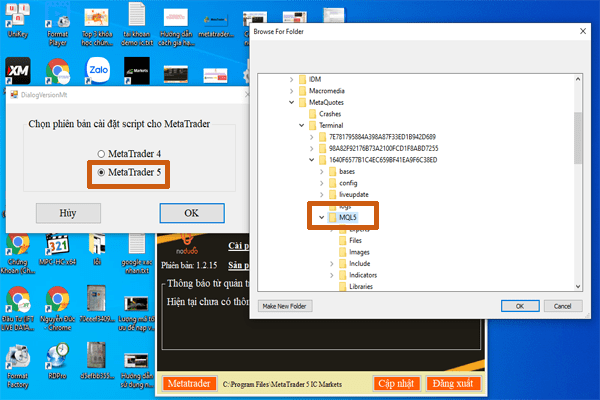Open the 'Chứng Khoán' Chrome shortcut
600x400 pixels.
coord(18,253)
